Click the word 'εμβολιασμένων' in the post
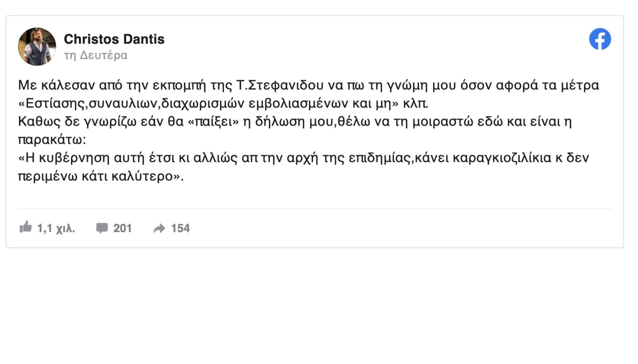This screenshot has height=364, width=638. (x=298, y=103)
